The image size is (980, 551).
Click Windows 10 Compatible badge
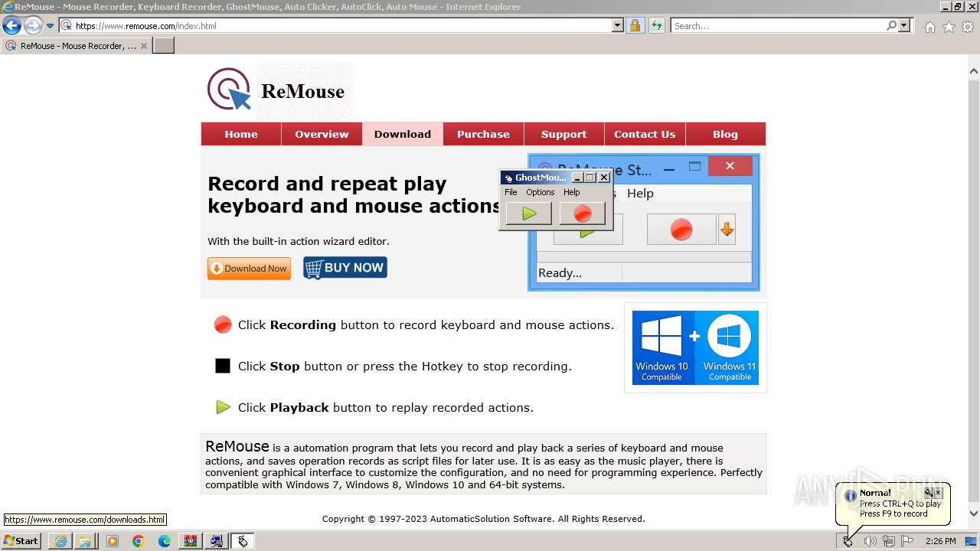pyautogui.click(x=661, y=347)
